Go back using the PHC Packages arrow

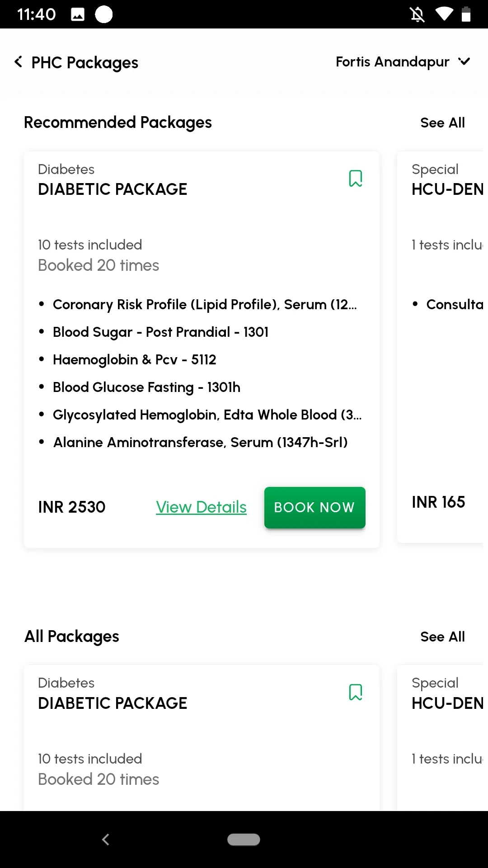[19, 62]
